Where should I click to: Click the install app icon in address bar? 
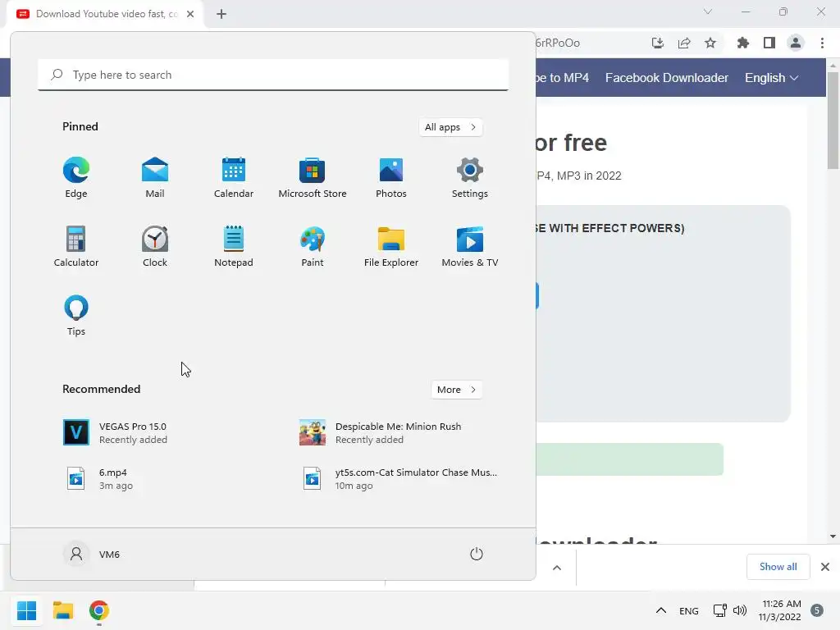point(657,43)
